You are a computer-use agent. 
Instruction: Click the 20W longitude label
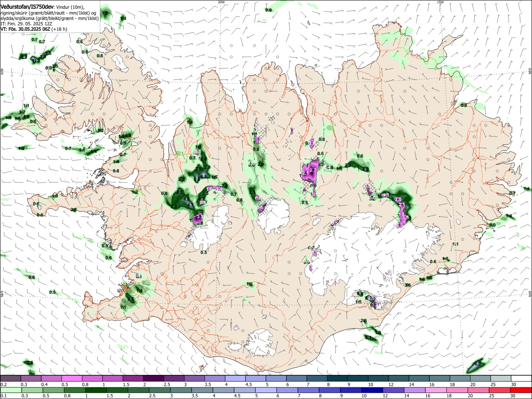click(221, 2)
